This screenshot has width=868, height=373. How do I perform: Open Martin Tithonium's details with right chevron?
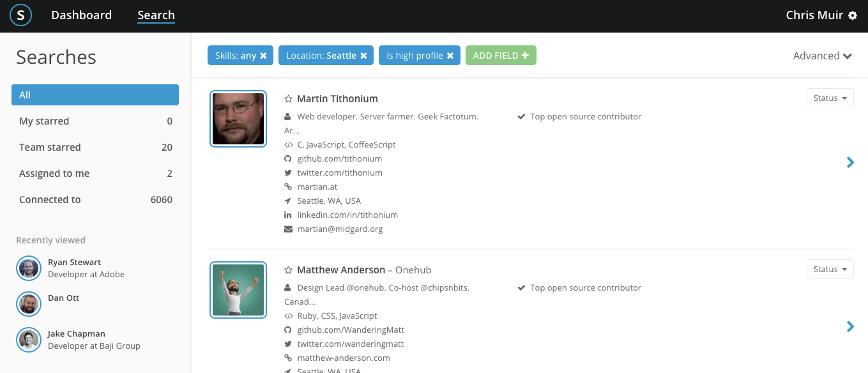[x=850, y=162]
